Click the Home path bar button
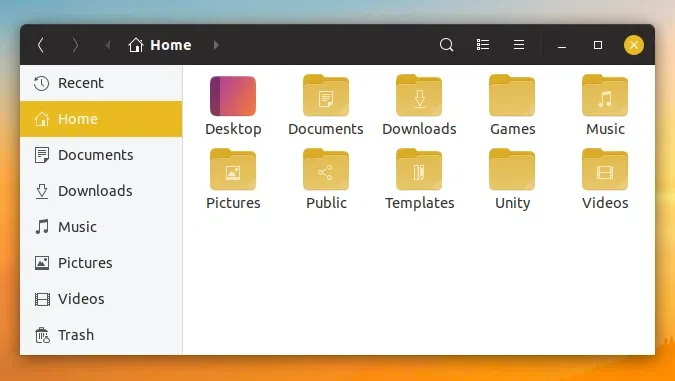 [x=160, y=45]
